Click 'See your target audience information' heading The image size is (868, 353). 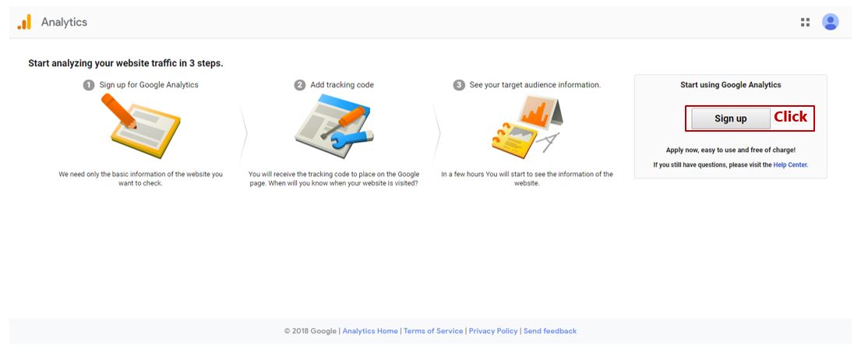click(x=535, y=85)
